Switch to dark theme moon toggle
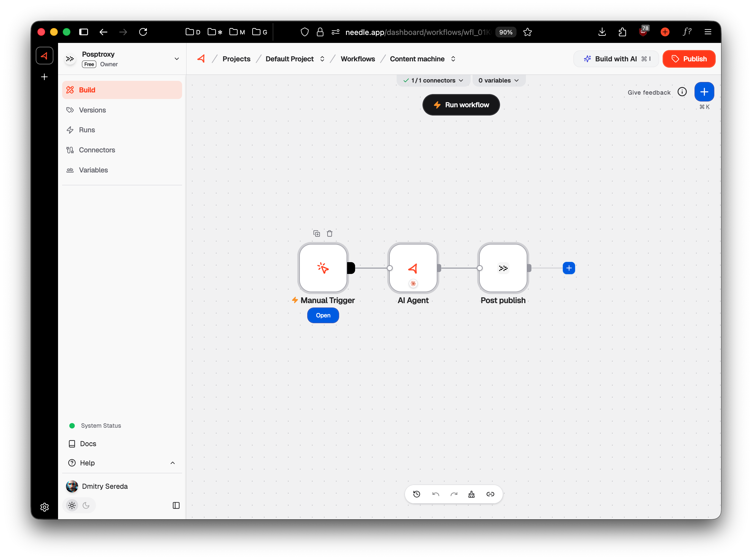The image size is (752, 560). (x=86, y=506)
